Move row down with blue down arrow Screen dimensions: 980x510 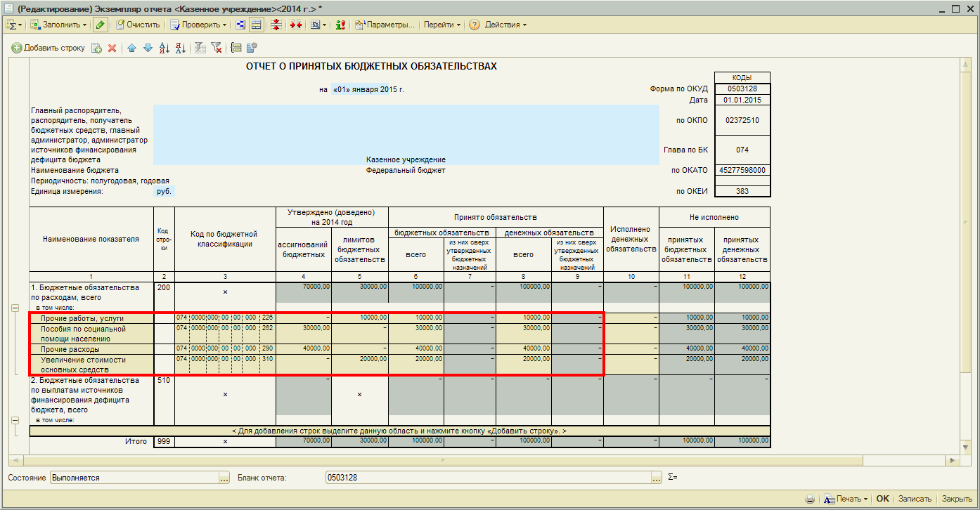tap(147, 48)
